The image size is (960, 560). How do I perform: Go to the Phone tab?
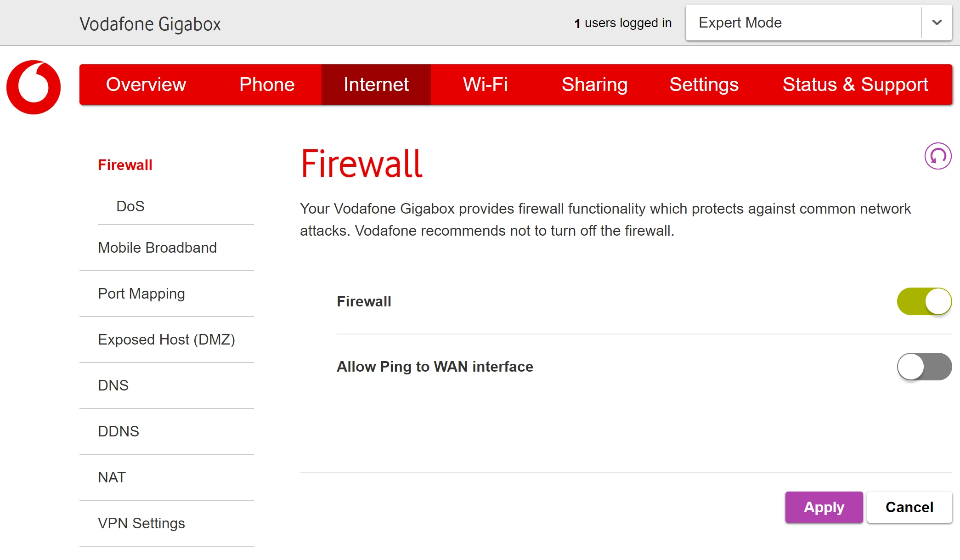[x=266, y=85]
